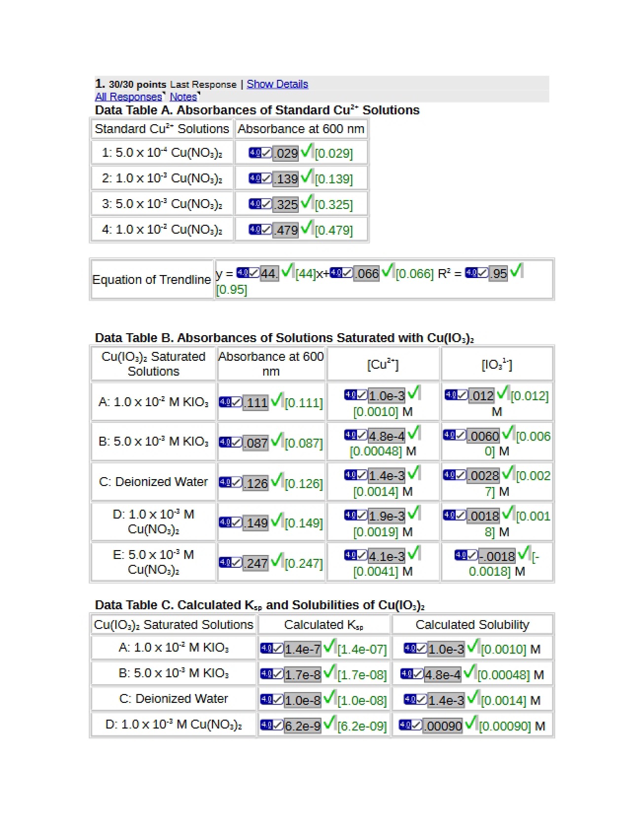Click the .479 absorbance input for solution 4
Image resolution: width=644 pixels, height=834 pixels.
tap(286, 230)
